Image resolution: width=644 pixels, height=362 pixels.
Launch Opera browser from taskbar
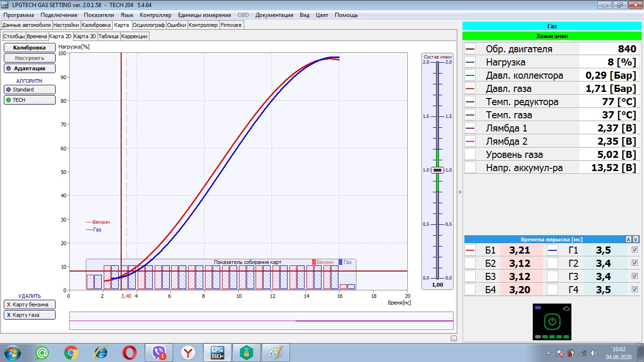click(x=130, y=353)
